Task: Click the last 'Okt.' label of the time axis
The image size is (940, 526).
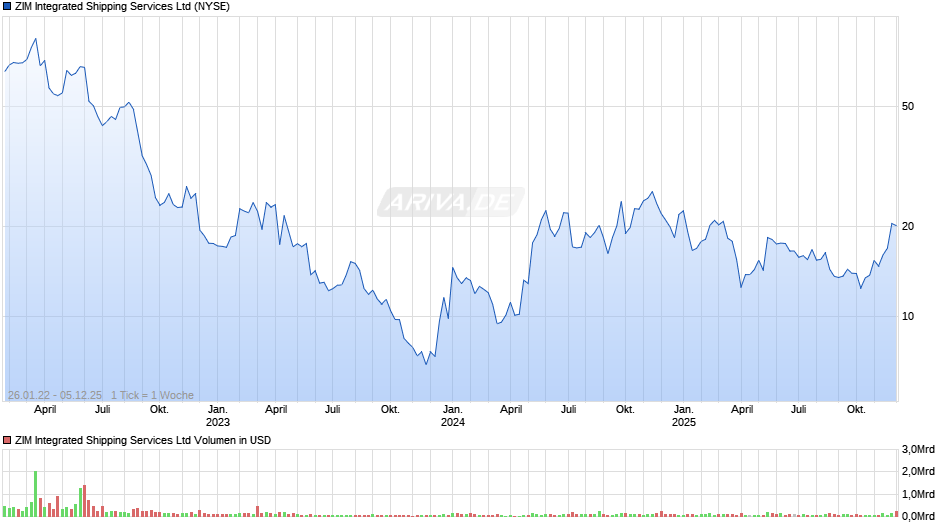Action: [855, 409]
